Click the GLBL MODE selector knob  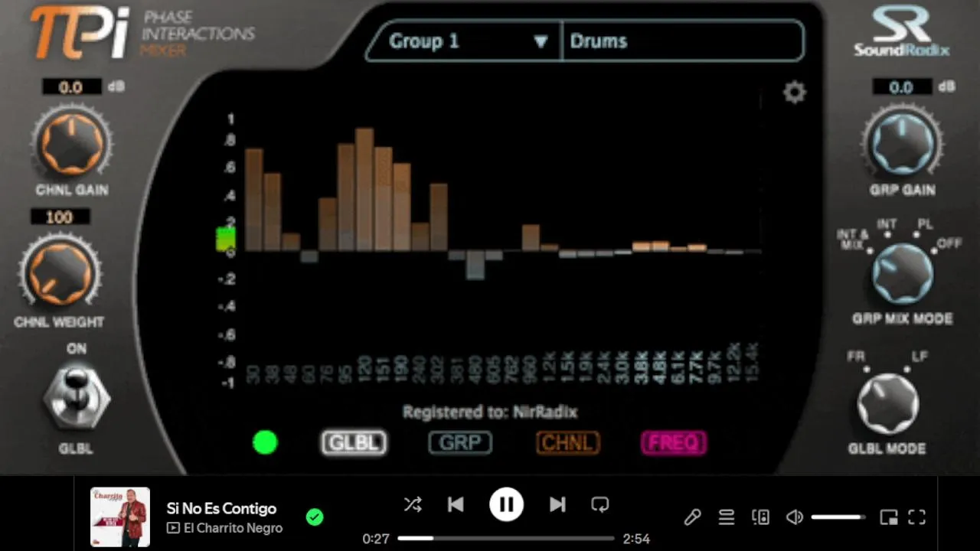(887, 405)
